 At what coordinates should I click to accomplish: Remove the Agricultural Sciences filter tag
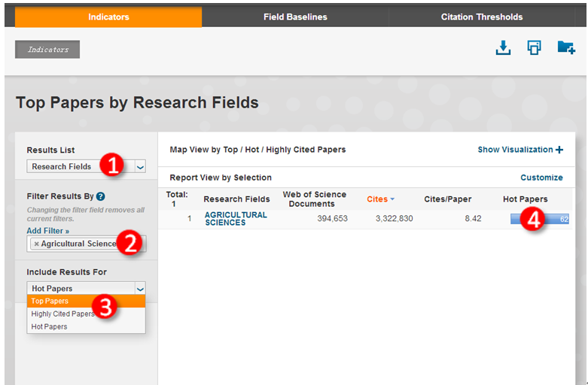tap(36, 244)
